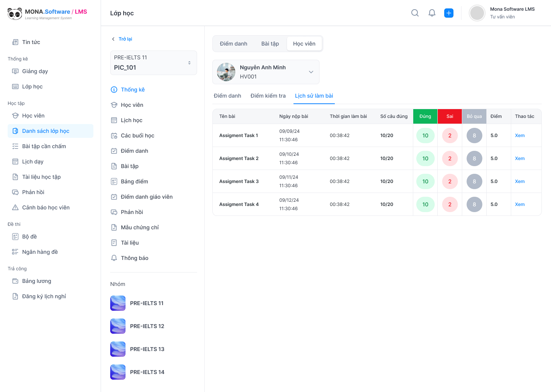551x392 pixels.
Task: Open the Mona Software LMS profile menu
Action: (x=502, y=13)
